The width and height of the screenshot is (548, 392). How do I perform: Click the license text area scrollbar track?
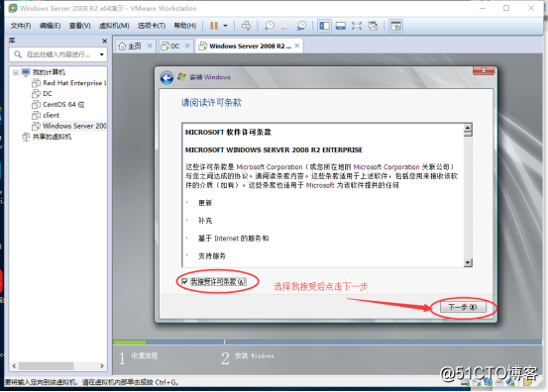click(468, 197)
